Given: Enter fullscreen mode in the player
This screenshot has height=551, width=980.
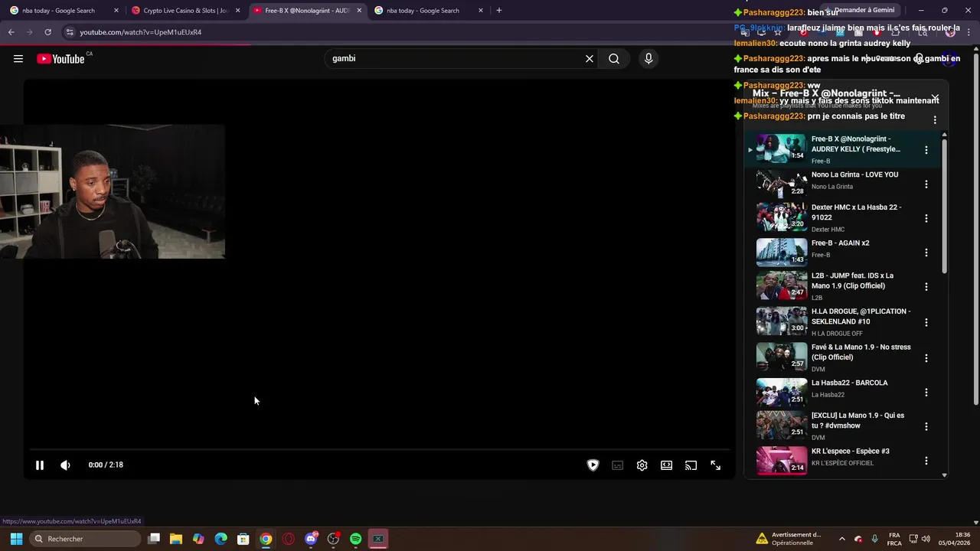Looking at the screenshot, I should (x=715, y=465).
